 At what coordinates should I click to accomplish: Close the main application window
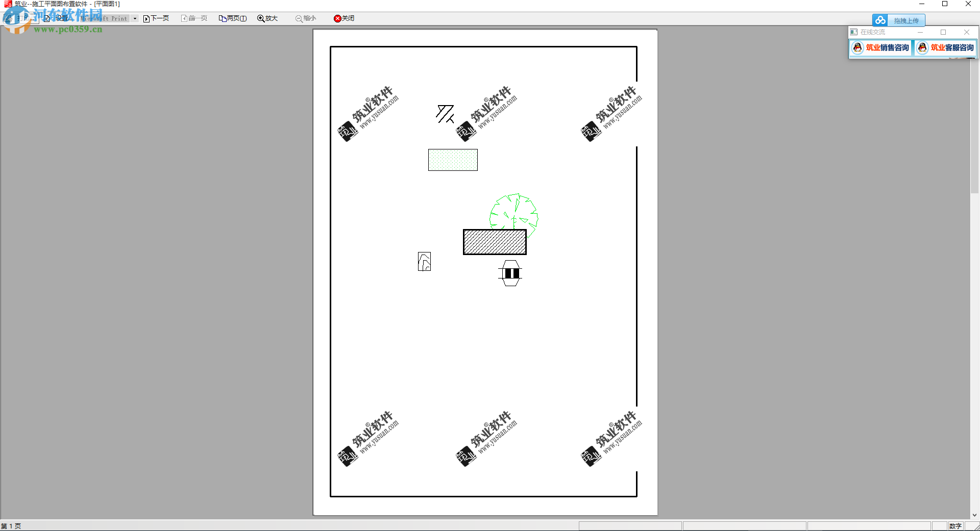tap(968, 4)
